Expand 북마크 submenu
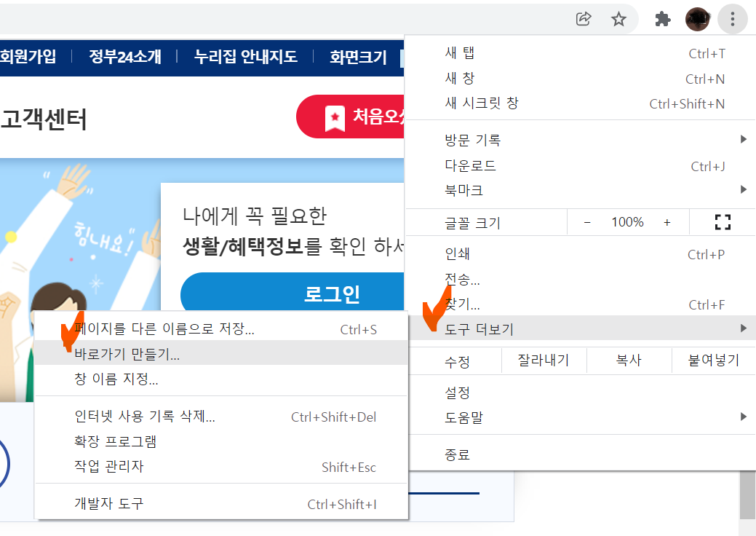The height and width of the screenshot is (536, 756). click(x=581, y=190)
